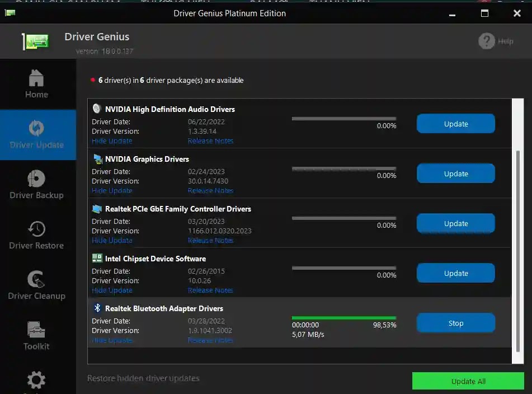Open Release Notes for Intel Chipset Software
Viewport: 532px width, 394px height.
[x=210, y=290]
